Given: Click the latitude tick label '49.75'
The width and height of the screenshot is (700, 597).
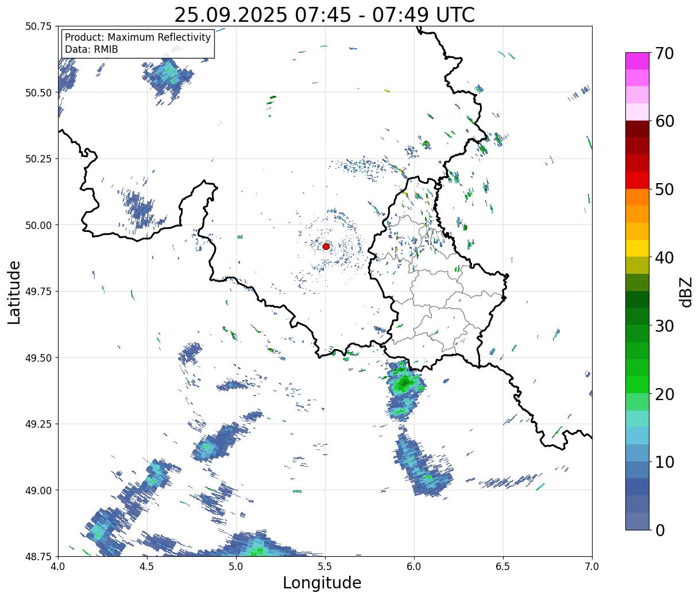Looking at the screenshot, I should (38, 292).
